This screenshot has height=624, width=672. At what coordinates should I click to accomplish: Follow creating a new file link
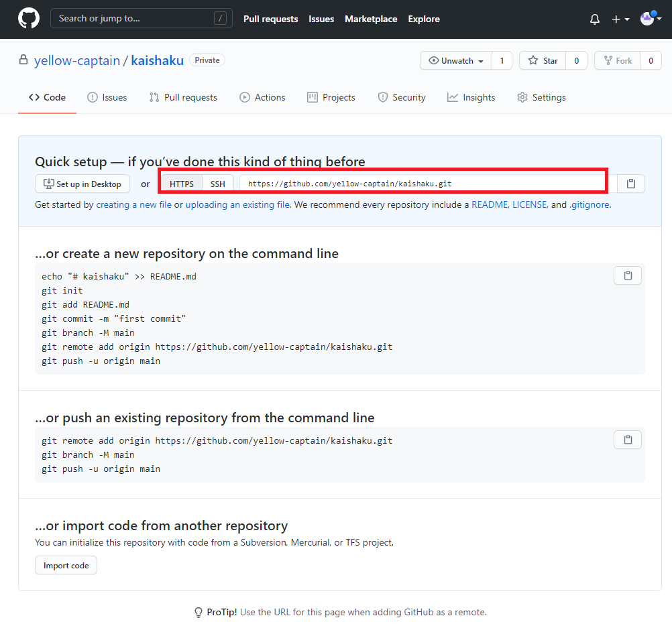click(x=133, y=204)
